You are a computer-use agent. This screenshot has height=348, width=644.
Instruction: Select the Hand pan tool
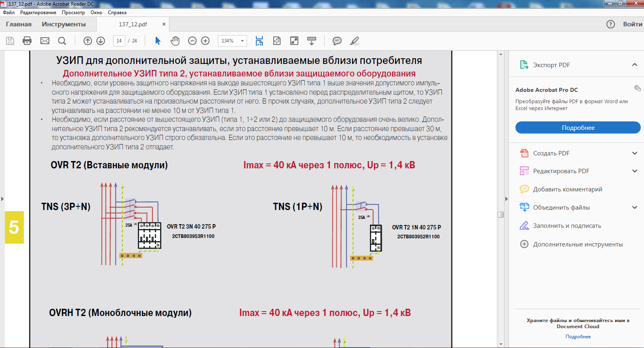(175, 41)
